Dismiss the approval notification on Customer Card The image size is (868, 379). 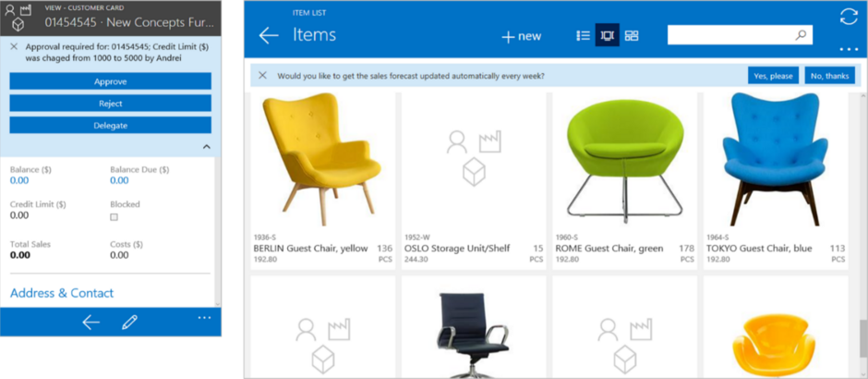[14, 47]
